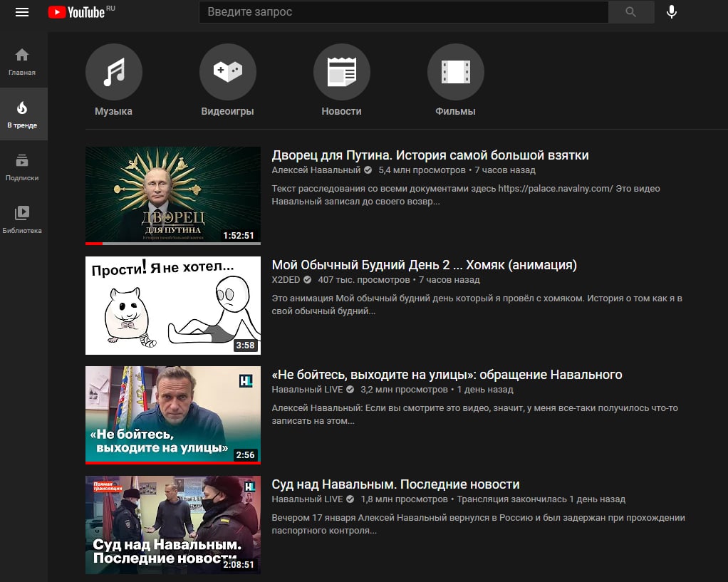
Task: Click description starting 'Это анимация Мой обычный'
Action: [477, 305]
